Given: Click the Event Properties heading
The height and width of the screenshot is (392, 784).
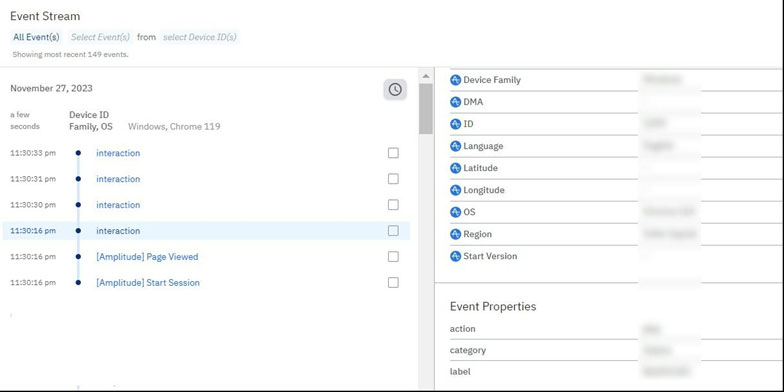Looking at the screenshot, I should [493, 306].
